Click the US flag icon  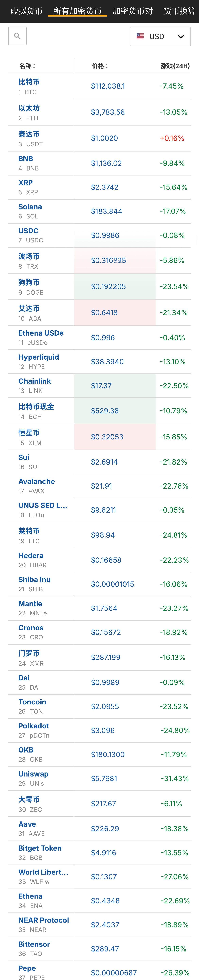click(x=140, y=36)
